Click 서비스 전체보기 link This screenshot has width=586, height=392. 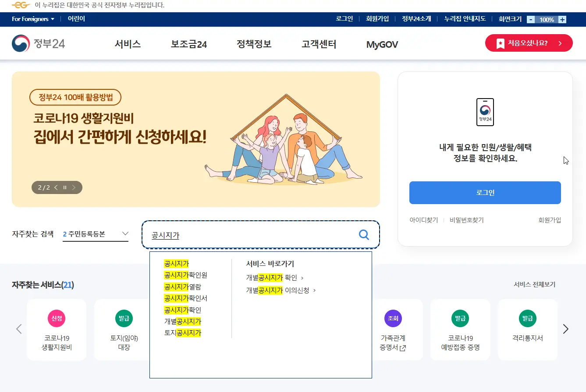click(534, 285)
